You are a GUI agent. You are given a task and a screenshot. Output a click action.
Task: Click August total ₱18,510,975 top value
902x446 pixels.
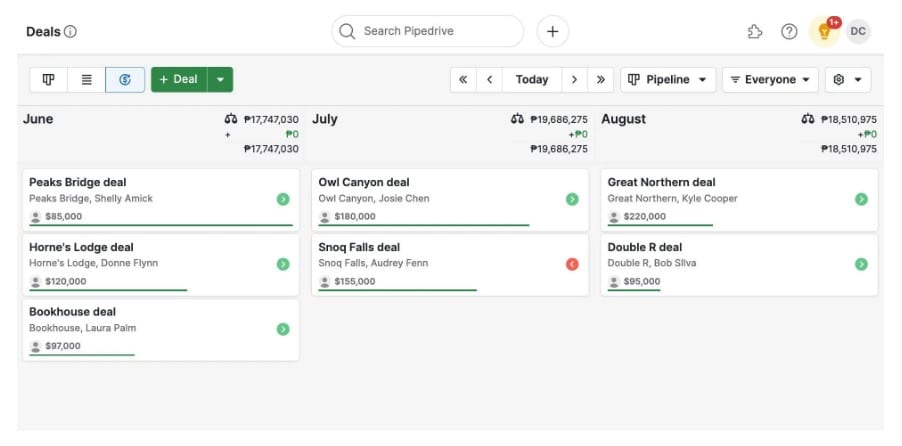click(x=849, y=120)
